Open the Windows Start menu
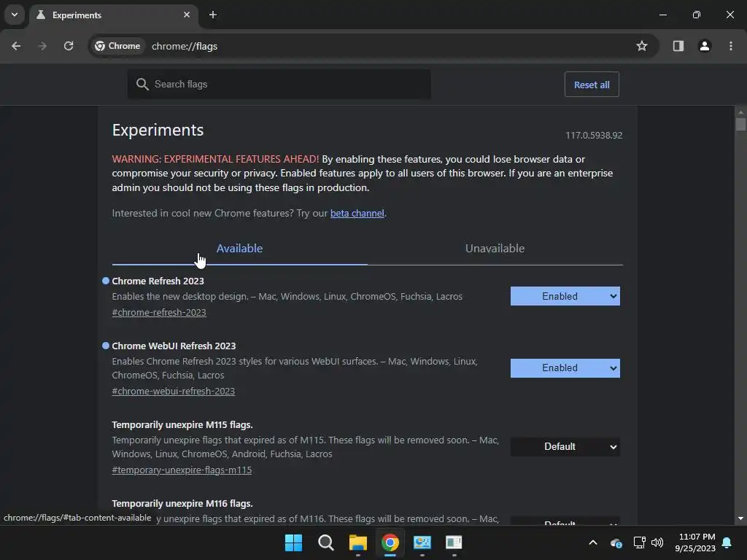Screen dimensions: 747x560 tap(293, 542)
